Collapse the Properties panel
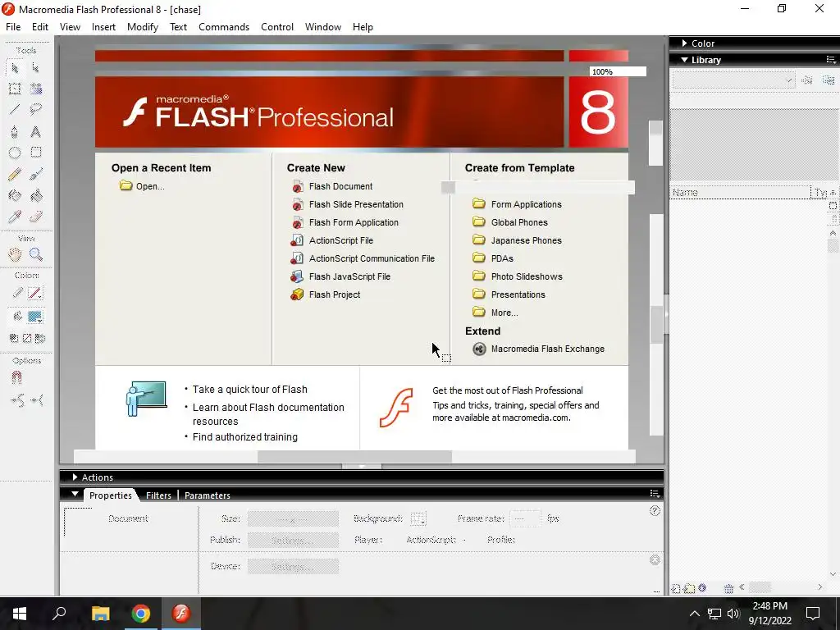 (75, 494)
